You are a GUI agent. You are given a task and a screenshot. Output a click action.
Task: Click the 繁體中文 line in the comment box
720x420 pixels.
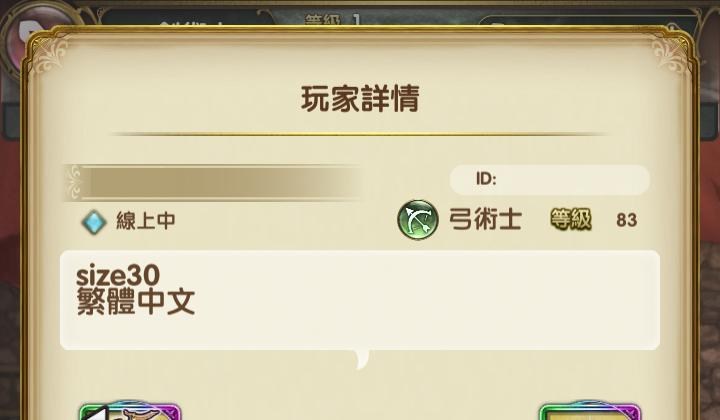[x=136, y=302]
